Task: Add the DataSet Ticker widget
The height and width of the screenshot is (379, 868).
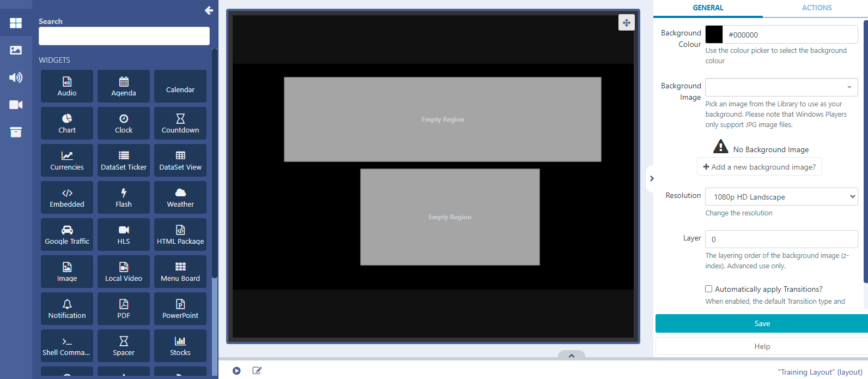Action: pos(124,160)
